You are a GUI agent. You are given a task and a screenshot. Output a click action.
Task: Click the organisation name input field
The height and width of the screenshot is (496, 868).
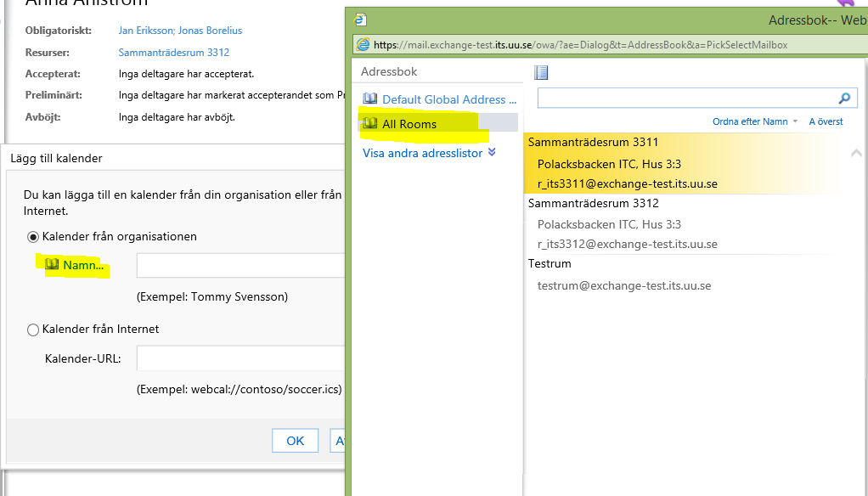[241, 266]
